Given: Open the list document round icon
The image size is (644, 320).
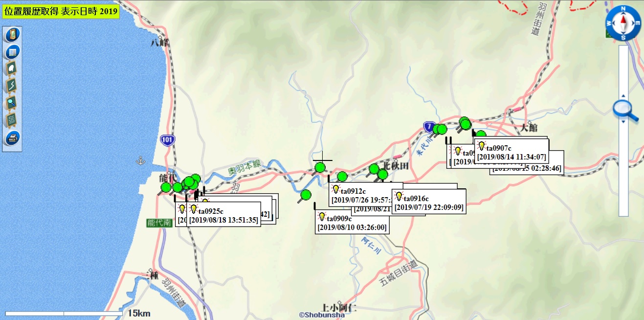Looking at the screenshot, I should point(12,52).
